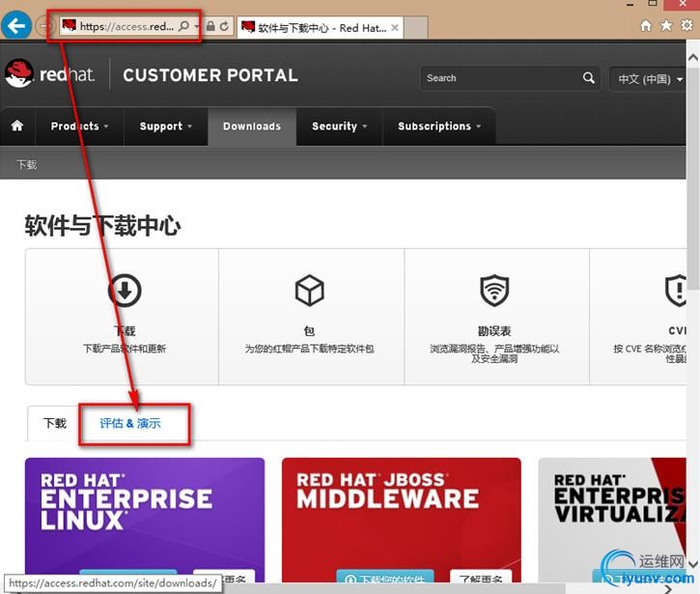Expand the Subscriptions menu
700x594 pixels.
(439, 127)
